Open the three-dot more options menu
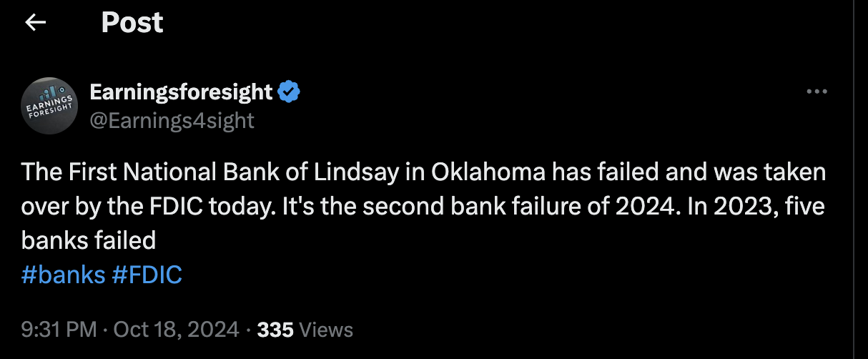The width and height of the screenshot is (868, 359). tap(816, 92)
